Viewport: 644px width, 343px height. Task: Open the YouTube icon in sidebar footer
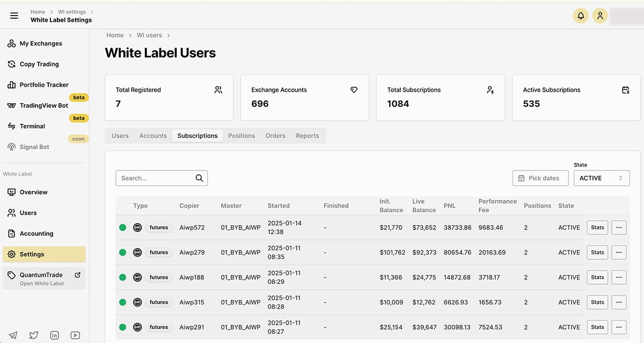(x=75, y=335)
